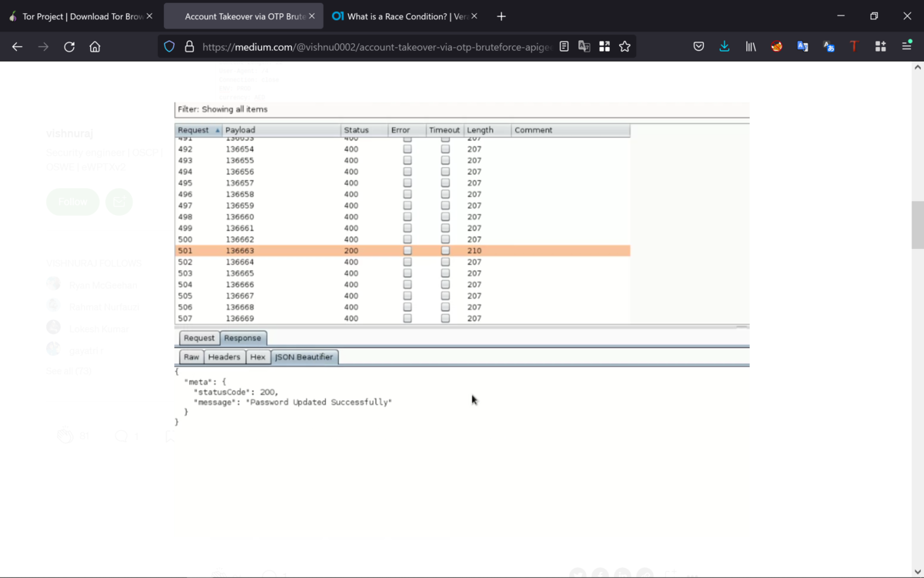This screenshot has height=578, width=924.
Task: Click status 200 in row 501
Action: (x=351, y=251)
